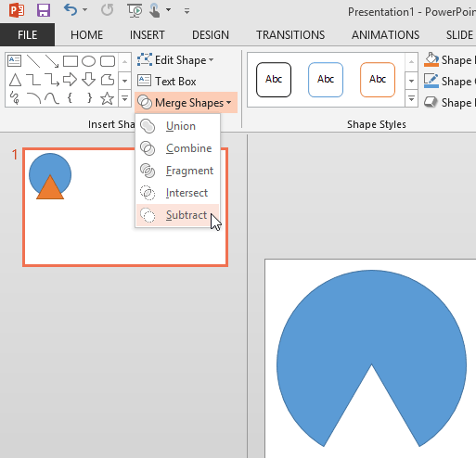Apply the orange outline Abc shape style
The height and width of the screenshot is (458, 476).
[x=378, y=80]
